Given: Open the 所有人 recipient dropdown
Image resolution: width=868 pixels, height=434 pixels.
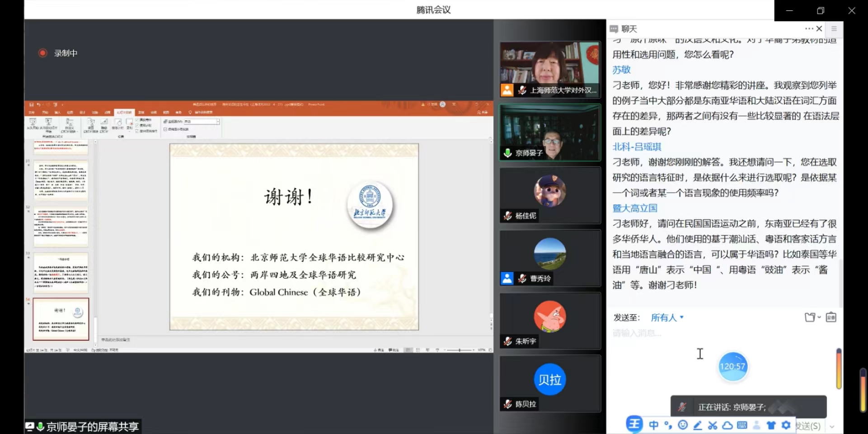Looking at the screenshot, I should pyautogui.click(x=667, y=318).
